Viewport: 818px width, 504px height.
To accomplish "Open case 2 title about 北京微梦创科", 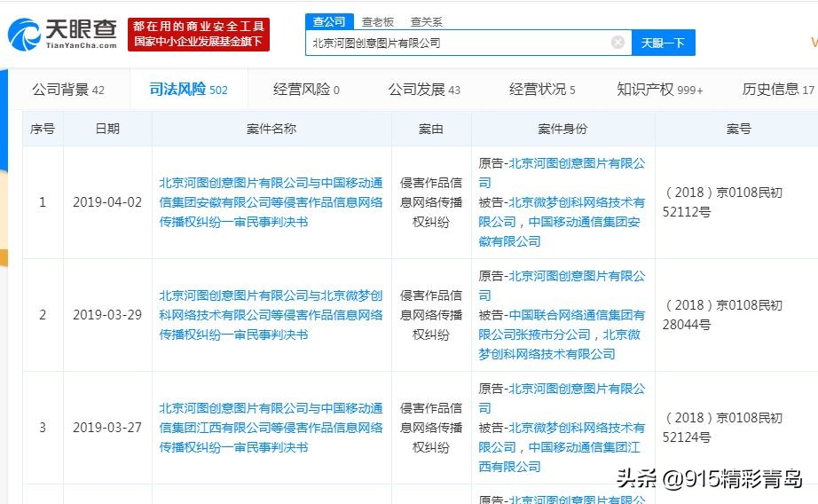I will [271, 315].
